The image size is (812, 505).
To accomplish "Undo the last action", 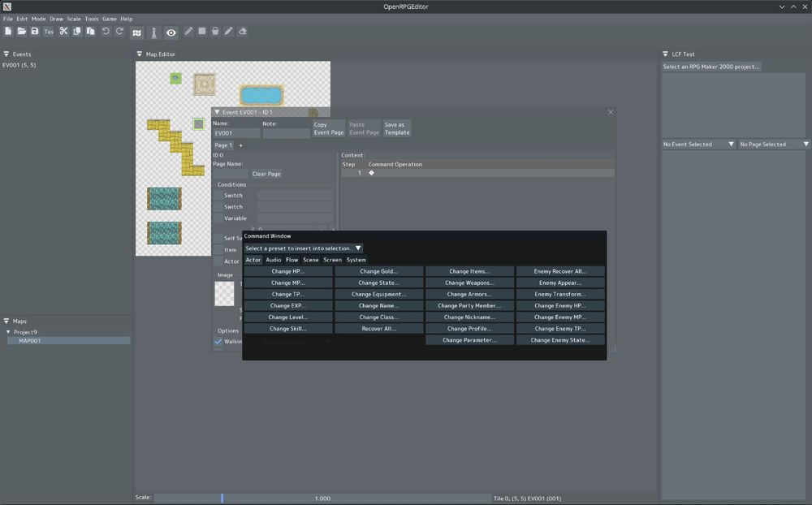I will tap(106, 32).
